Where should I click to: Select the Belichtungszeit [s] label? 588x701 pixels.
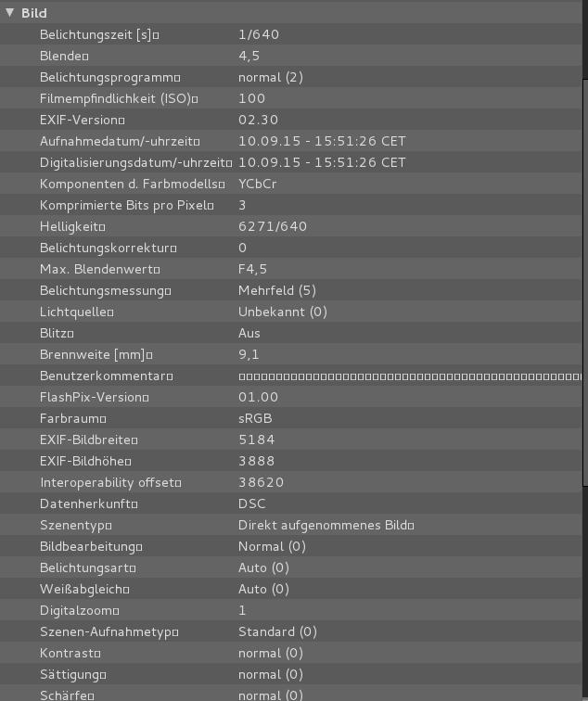click(x=98, y=34)
